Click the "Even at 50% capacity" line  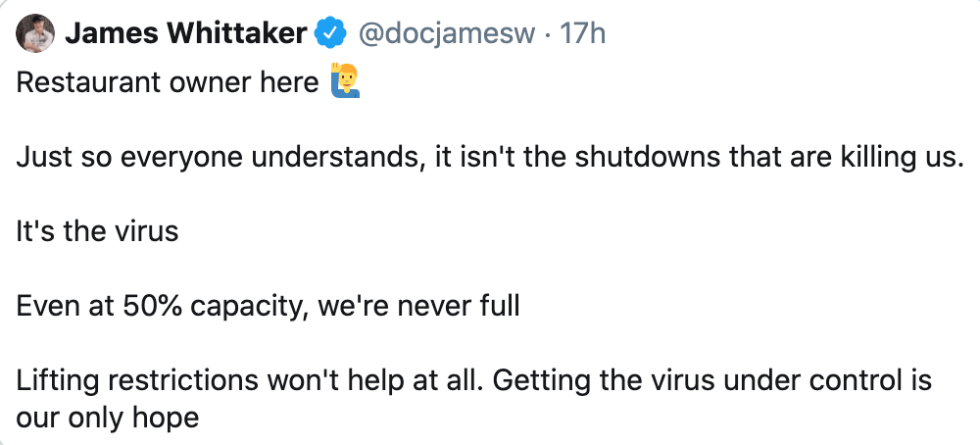[x=268, y=307]
